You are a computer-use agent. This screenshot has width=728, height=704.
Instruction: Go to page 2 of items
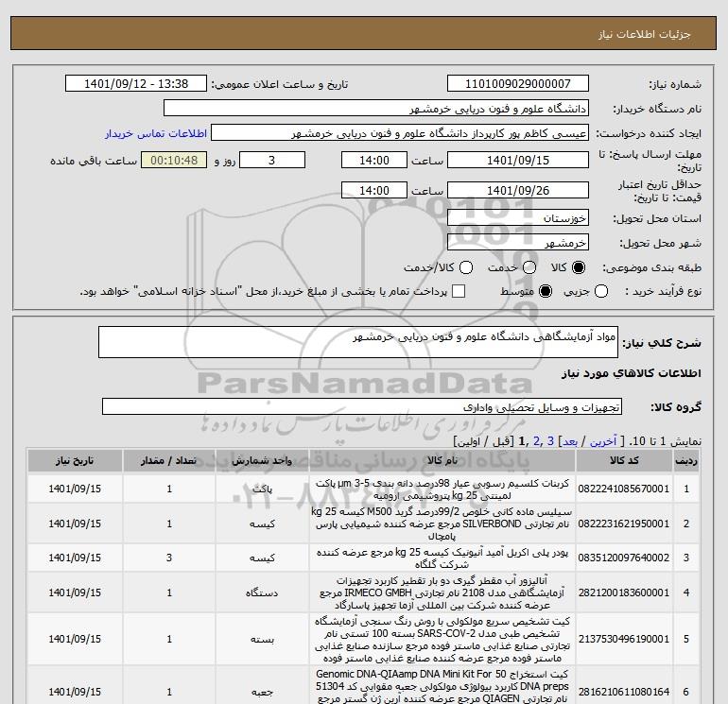537,441
